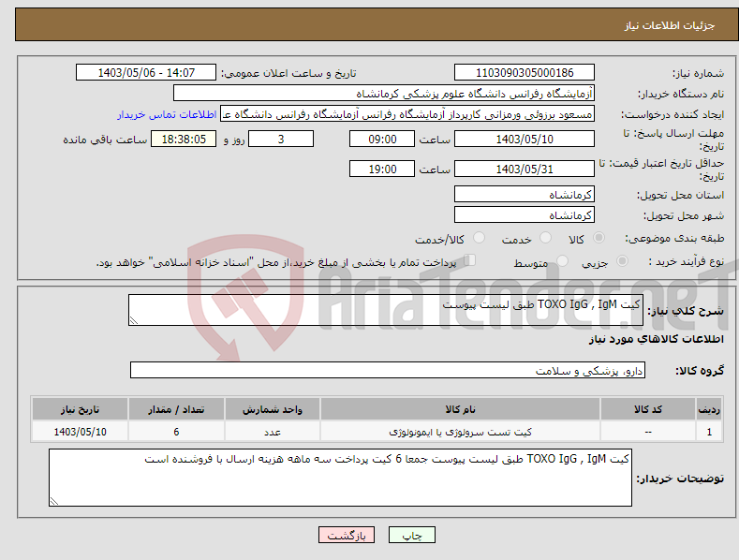Click the quantity cell showing 6
The width and height of the screenshot is (739, 560).
click(x=176, y=432)
